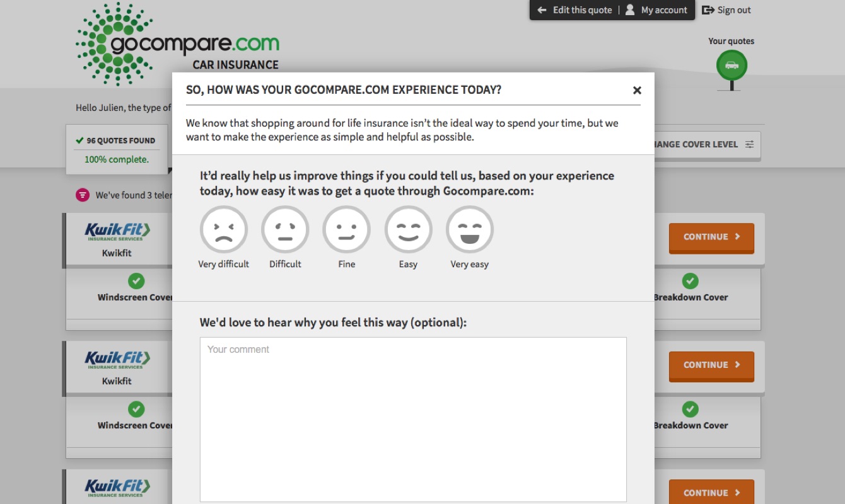This screenshot has height=504, width=845.
Task: Open the Your quotes car icon
Action: [x=731, y=66]
